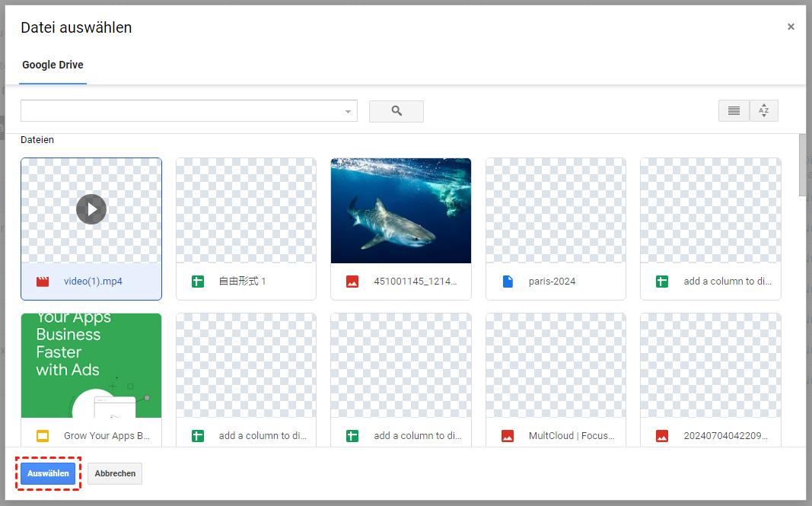Viewport: 812px width, 506px height.
Task: Select the video(1).mp4 file name
Action: click(93, 282)
